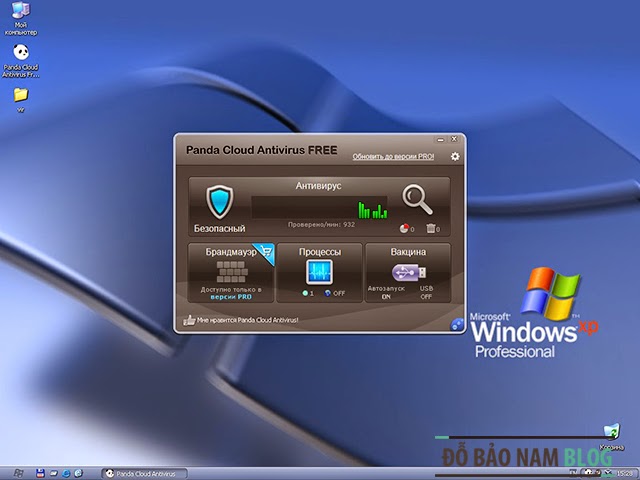Click the globe quick launch icon beside Internet Explorer
Screen dimensions: 640x480
pyautogui.click(x=78, y=473)
